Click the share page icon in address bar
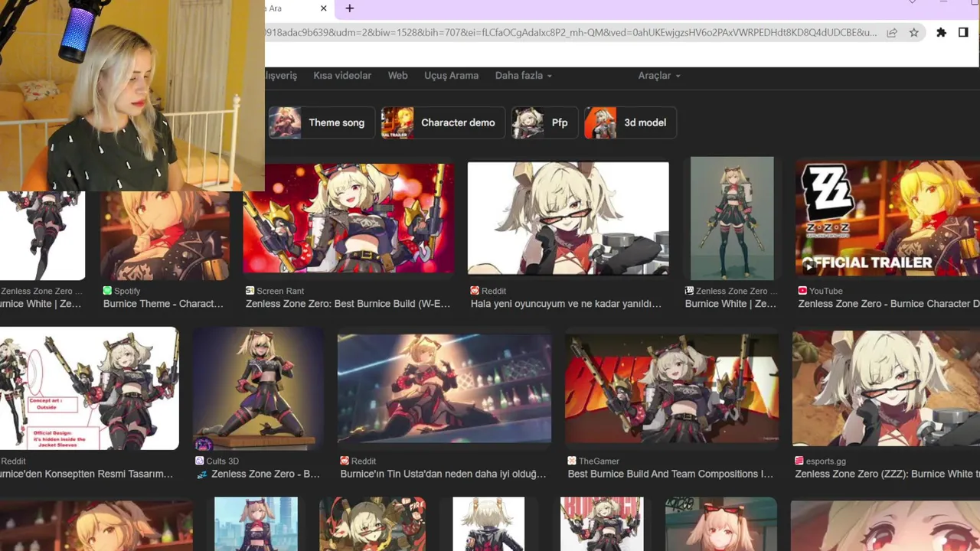 click(892, 32)
